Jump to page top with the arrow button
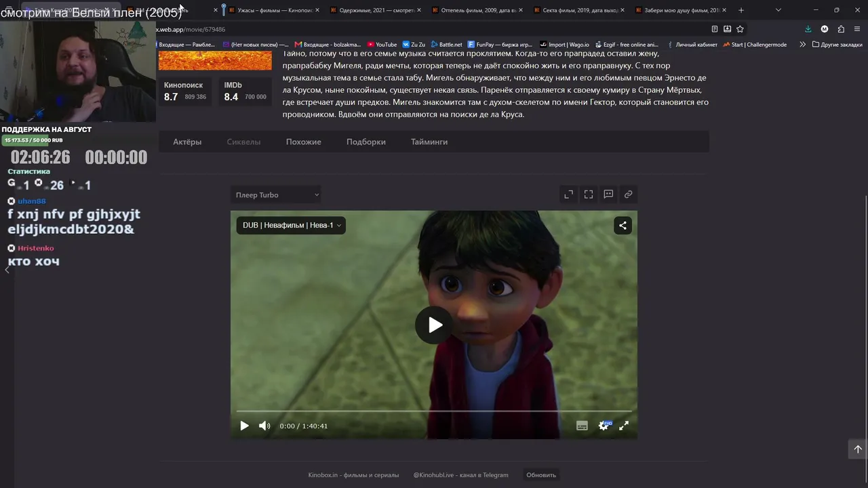 click(x=857, y=449)
